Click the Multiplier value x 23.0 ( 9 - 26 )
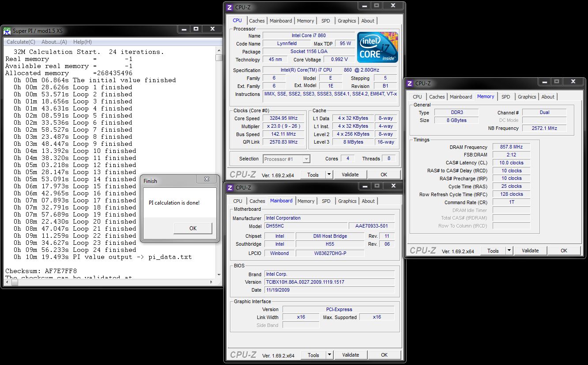Image resolution: width=588 pixels, height=365 pixels. pos(283,126)
